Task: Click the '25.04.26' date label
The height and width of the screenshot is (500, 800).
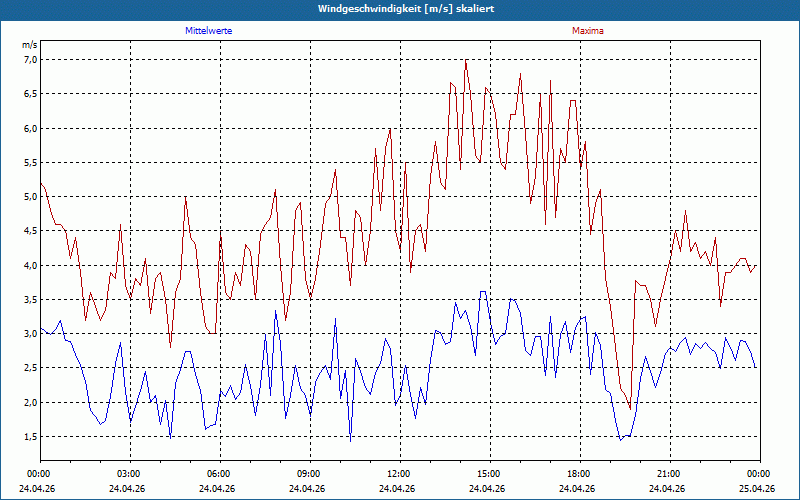Action: click(x=757, y=488)
